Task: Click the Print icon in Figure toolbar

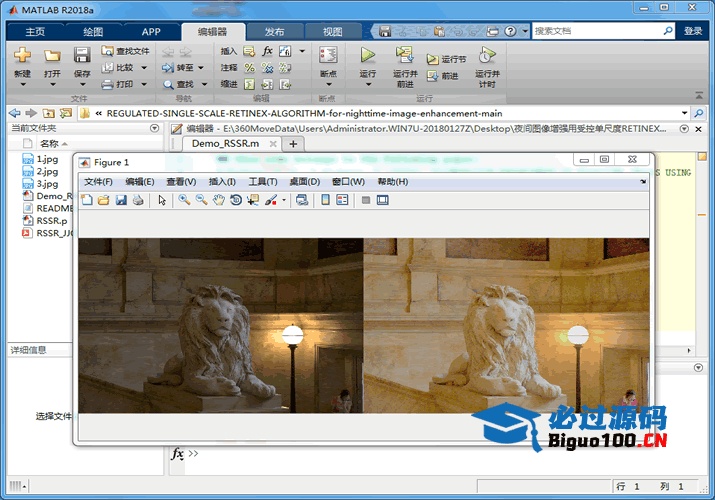Action: pyautogui.click(x=138, y=200)
